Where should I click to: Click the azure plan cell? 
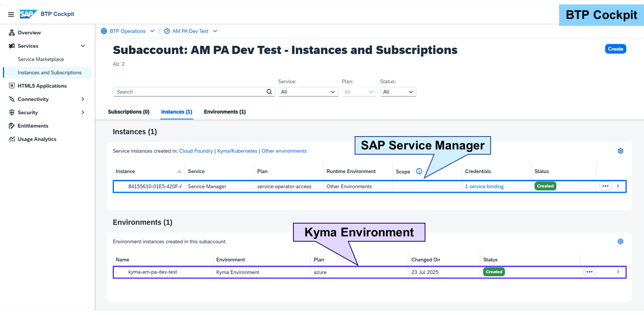coord(320,272)
